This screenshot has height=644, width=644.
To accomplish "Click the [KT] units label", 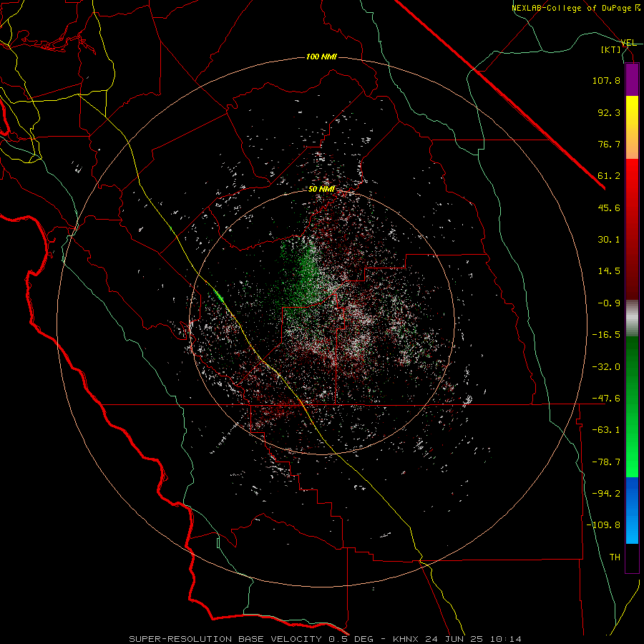I will coord(611,49).
